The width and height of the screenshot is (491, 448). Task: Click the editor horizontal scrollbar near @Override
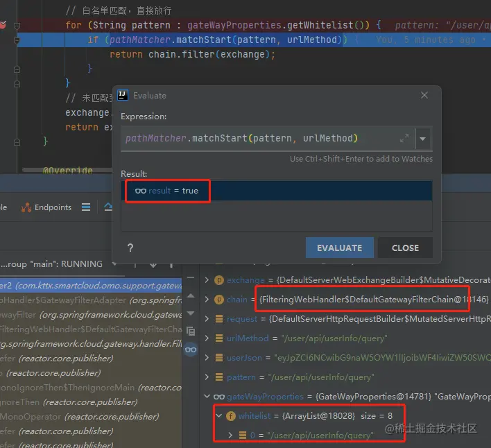click(x=67, y=170)
